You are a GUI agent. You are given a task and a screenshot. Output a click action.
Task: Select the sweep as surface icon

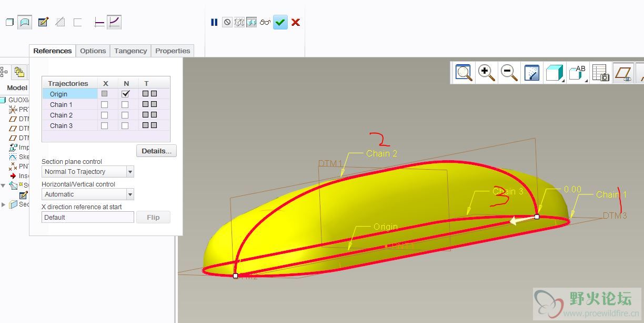pos(25,22)
